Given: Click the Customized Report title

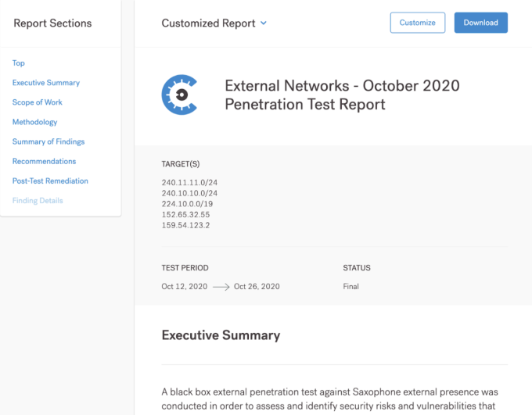Looking at the screenshot, I should click(208, 23).
